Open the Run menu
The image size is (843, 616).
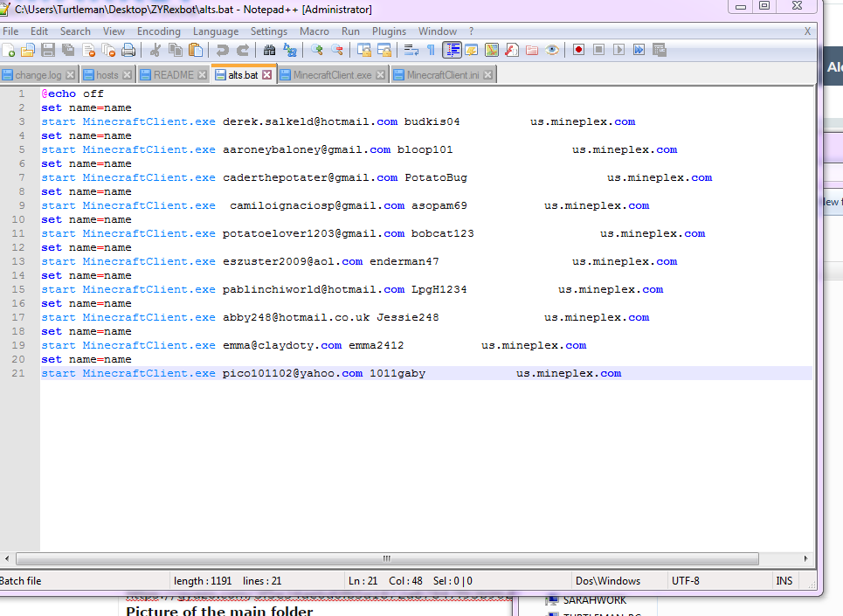click(x=350, y=31)
